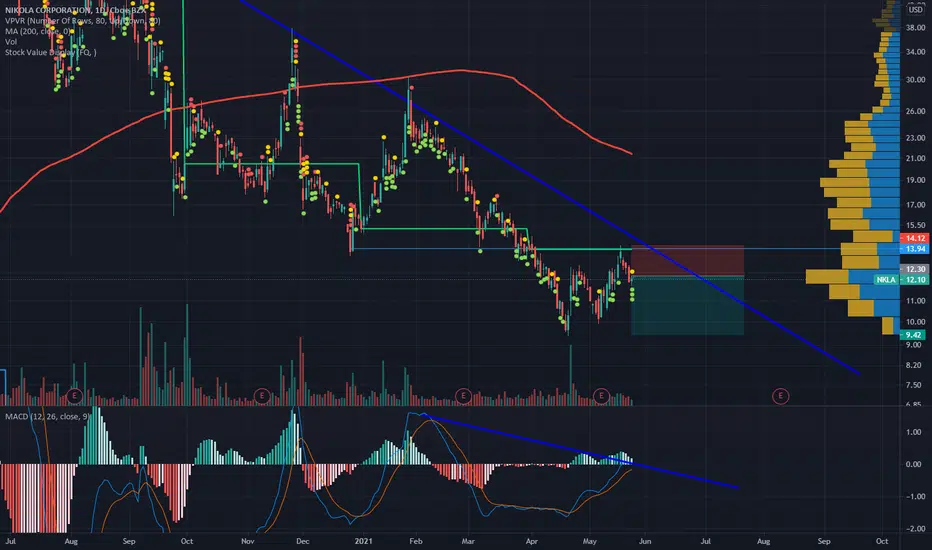Viewport: 932px width, 550px height.
Task: Click the Mar label on the time axis
Action: 468,541
